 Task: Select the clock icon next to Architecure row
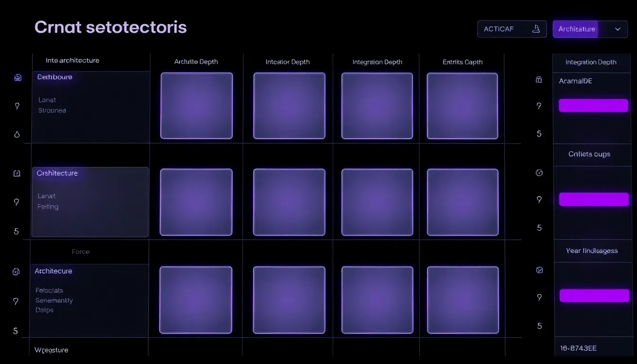pos(17,272)
